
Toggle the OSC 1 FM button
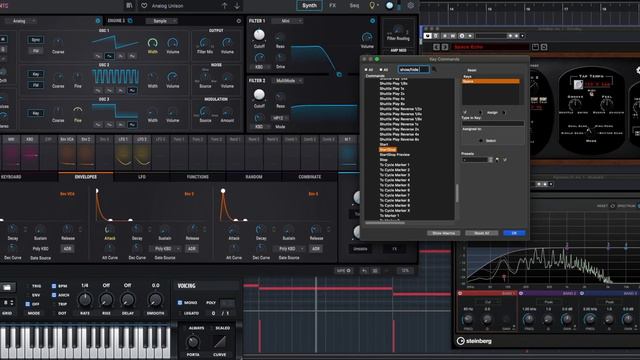pos(36,51)
